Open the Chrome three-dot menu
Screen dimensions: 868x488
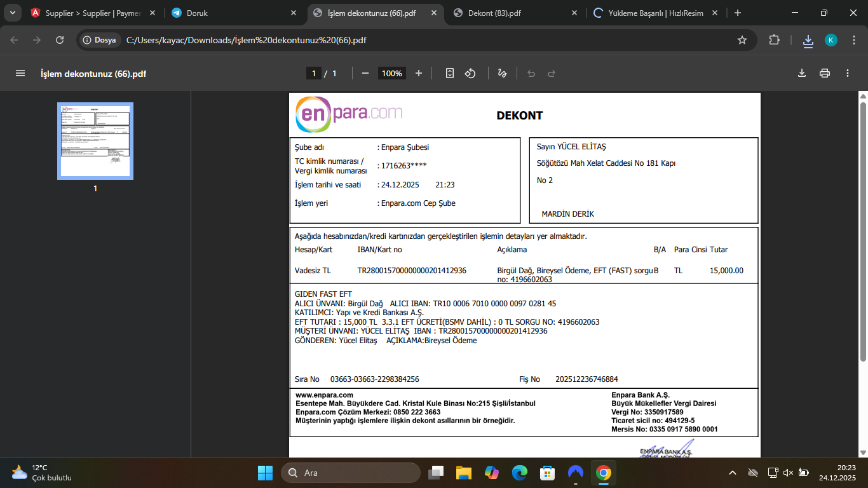click(x=853, y=40)
